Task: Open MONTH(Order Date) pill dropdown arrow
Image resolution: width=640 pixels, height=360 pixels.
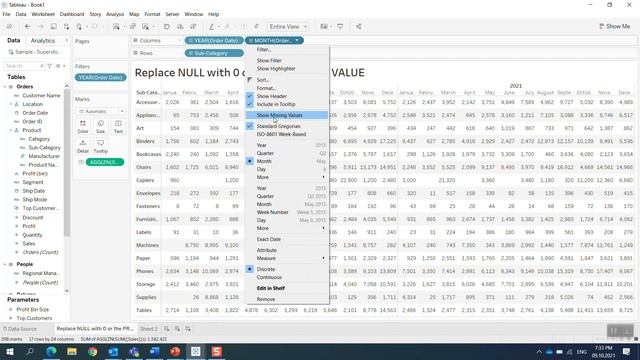Action: pos(297,40)
